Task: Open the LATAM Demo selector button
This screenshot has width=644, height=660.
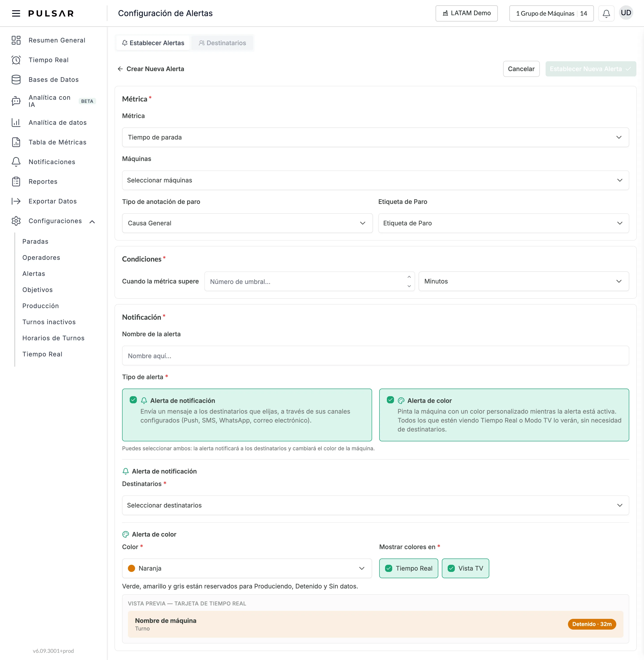Action: (466, 13)
